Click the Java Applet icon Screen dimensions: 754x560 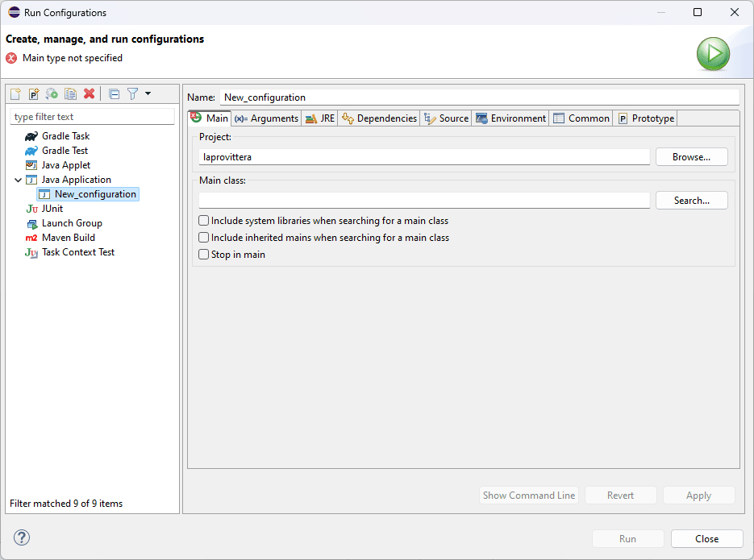coord(31,165)
